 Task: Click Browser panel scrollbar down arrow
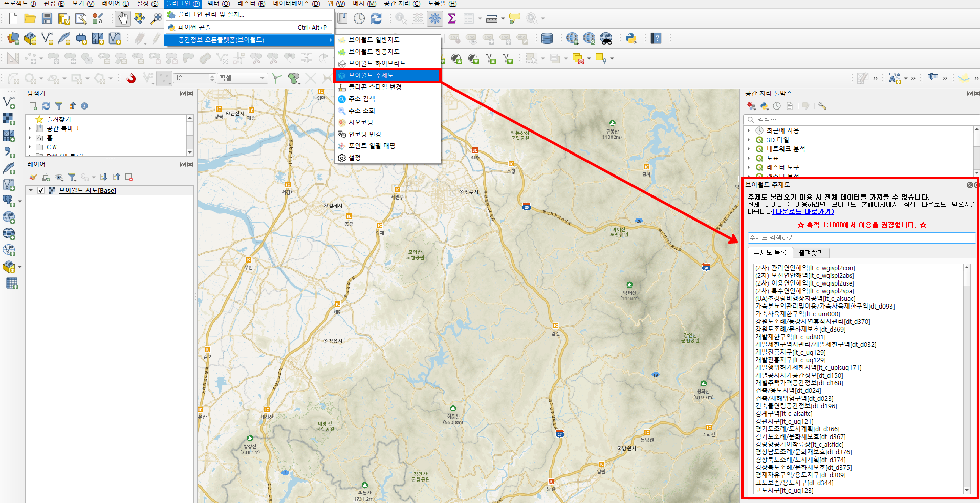[x=190, y=152]
